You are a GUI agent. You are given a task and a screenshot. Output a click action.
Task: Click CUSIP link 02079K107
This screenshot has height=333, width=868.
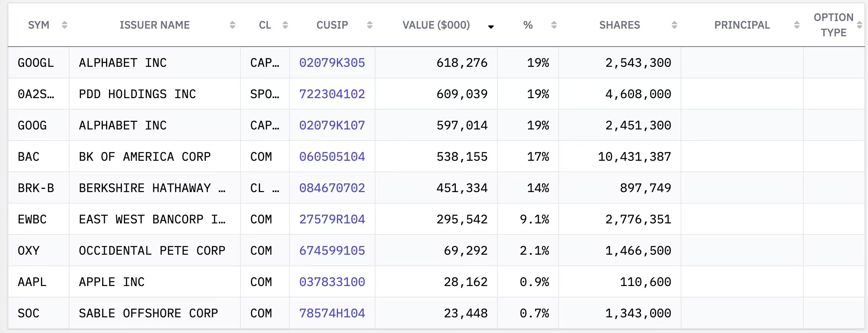332,125
